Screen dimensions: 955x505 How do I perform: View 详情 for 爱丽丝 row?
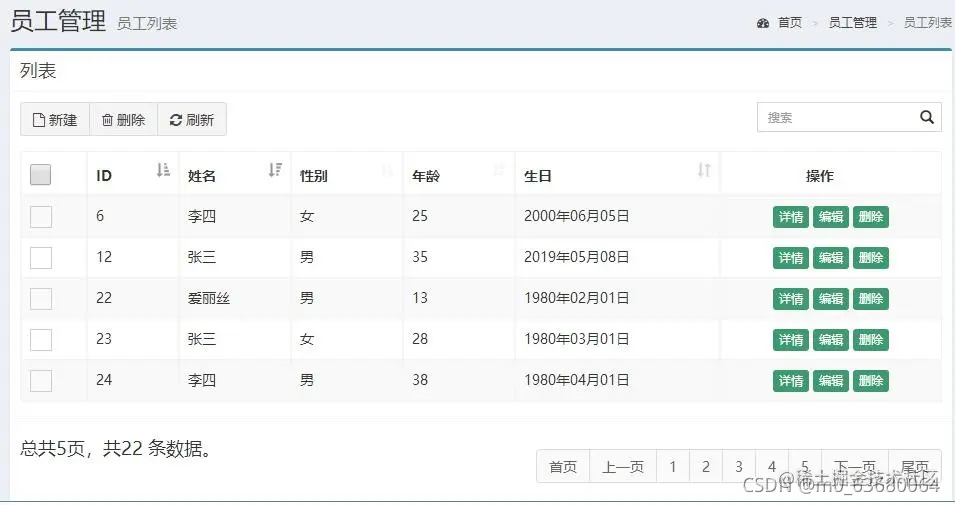[791, 298]
